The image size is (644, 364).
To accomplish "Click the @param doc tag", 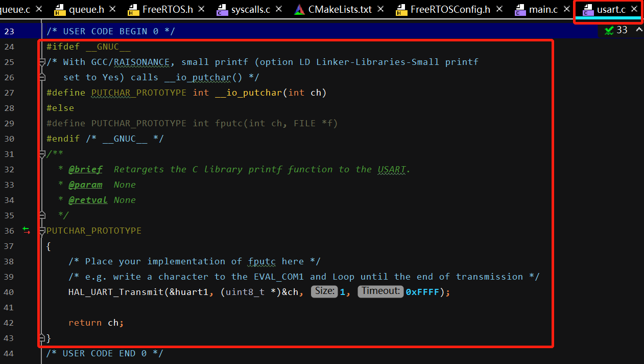I will tap(85, 185).
